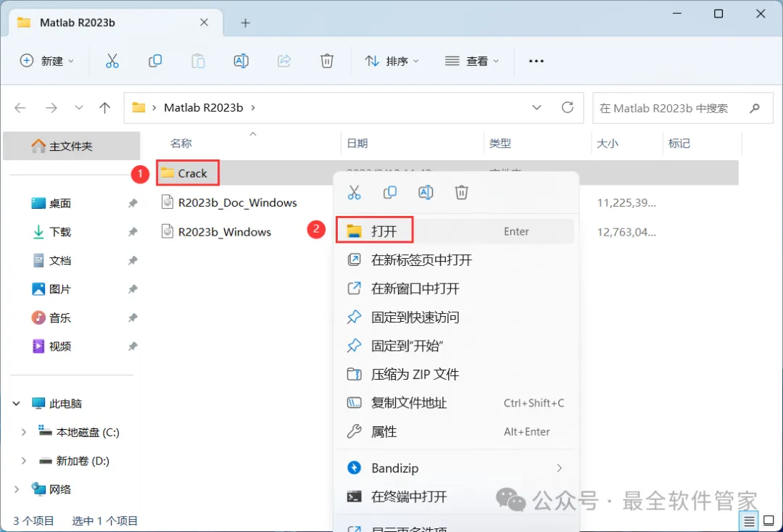Open the three-dot more options menu
The image size is (783, 532).
[x=536, y=61]
